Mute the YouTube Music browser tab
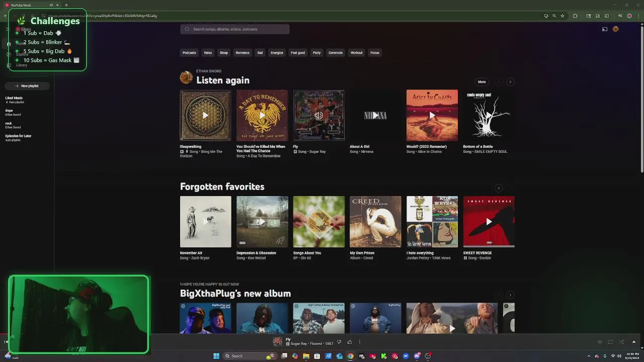Image resolution: width=644 pixels, height=362 pixels. (x=51, y=5)
